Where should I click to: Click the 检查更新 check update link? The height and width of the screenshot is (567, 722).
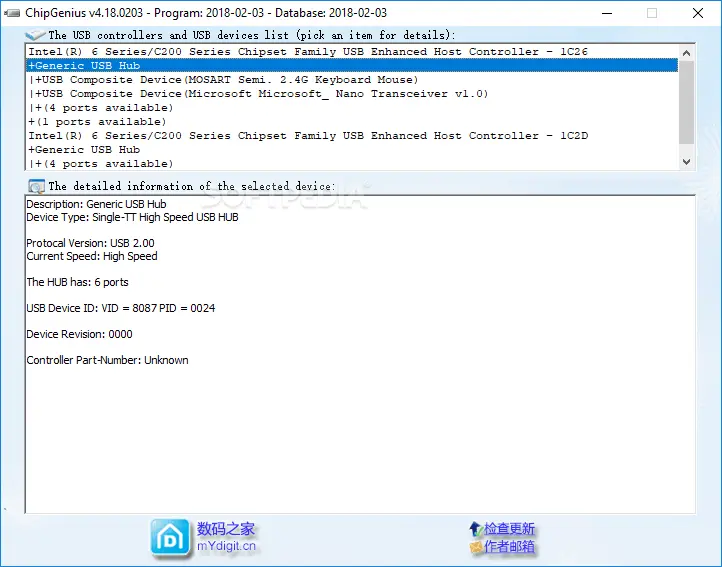pos(510,529)
